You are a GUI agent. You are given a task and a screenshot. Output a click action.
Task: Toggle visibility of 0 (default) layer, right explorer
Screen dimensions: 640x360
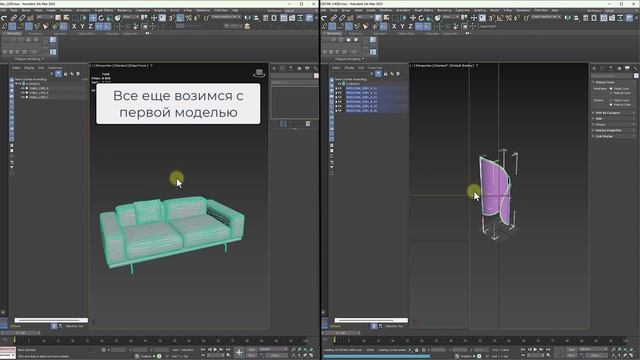click(340, 84)
